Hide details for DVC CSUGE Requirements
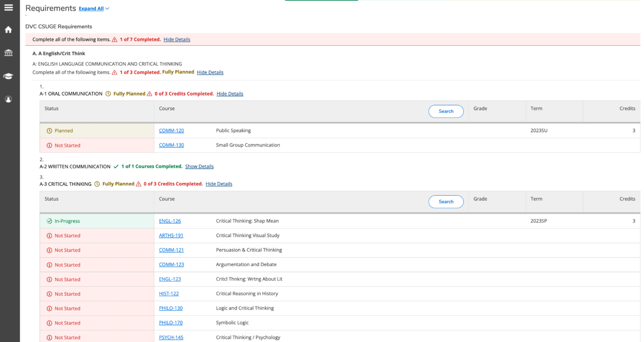The image size is (644, 342). 177,39
